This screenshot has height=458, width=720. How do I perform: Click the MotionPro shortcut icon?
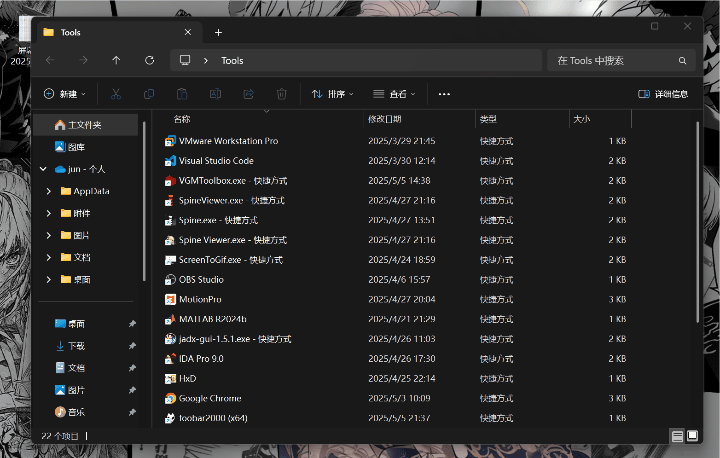pyautogui.click(x=170, y=300)
